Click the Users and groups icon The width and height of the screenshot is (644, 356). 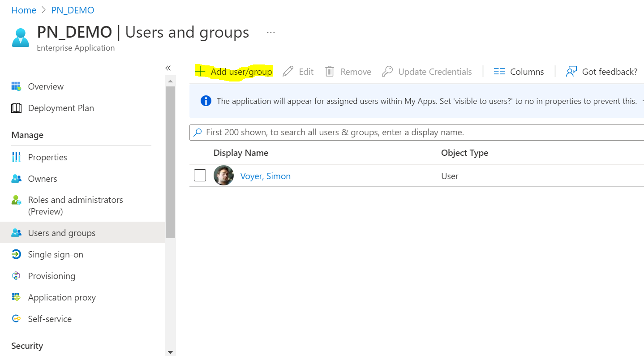(16, 233)
